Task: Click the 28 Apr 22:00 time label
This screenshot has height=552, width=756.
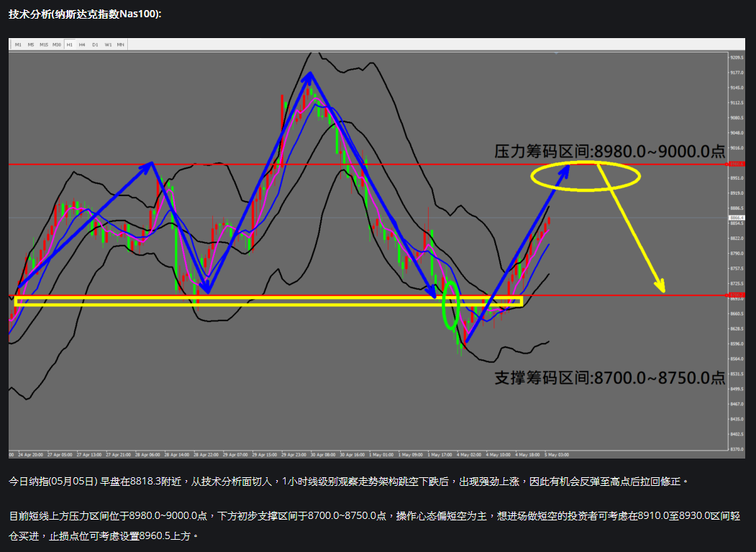Action: coord(206,455)
